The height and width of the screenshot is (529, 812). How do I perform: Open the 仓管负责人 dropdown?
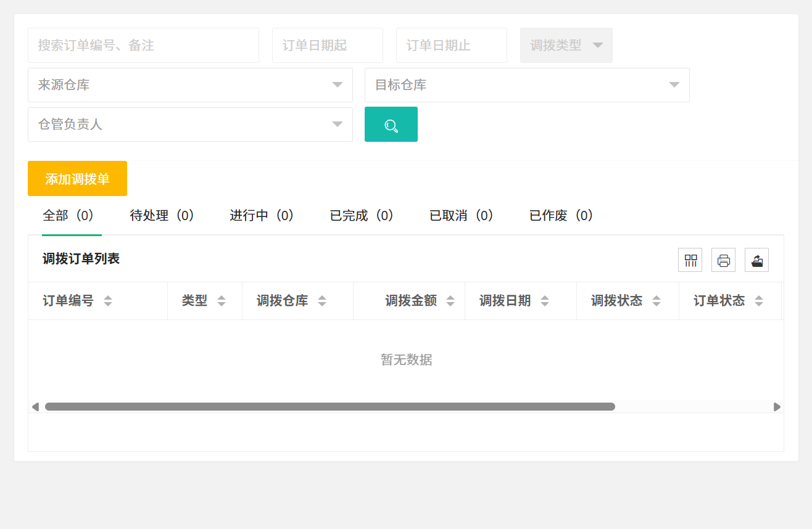(190, 125)
